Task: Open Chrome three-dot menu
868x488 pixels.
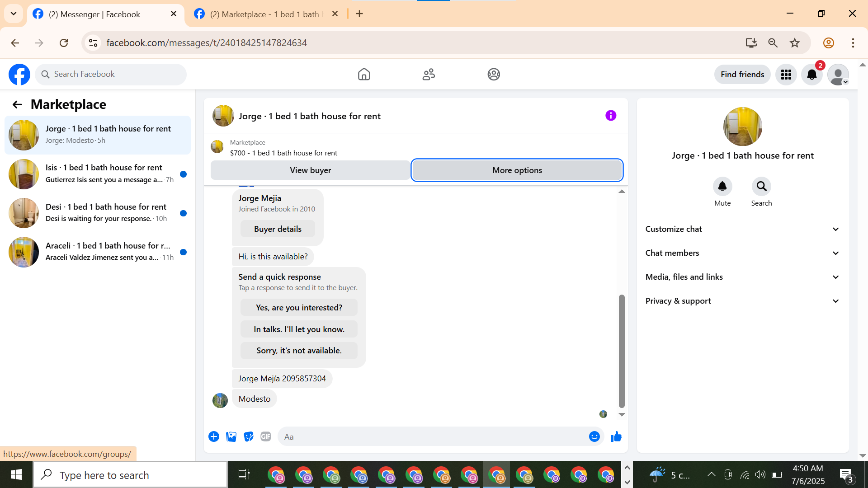Action: tap(853, 43)
